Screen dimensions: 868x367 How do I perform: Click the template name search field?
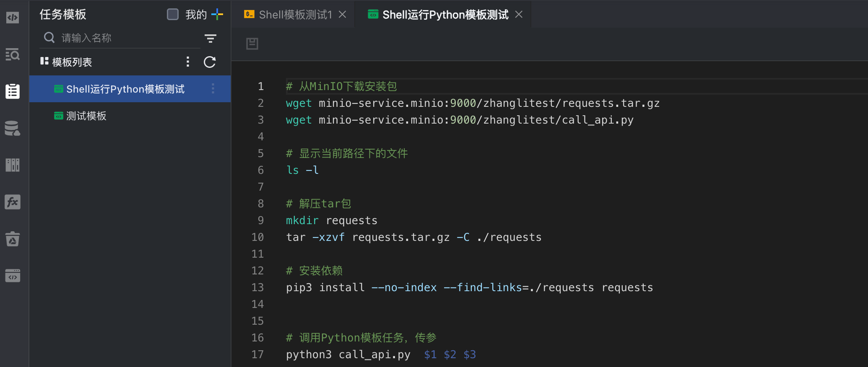tap(126, 38)
